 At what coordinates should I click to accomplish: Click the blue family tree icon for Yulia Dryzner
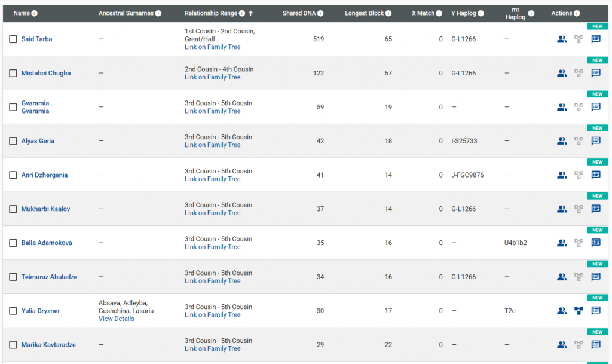click(x=579, y=311)
